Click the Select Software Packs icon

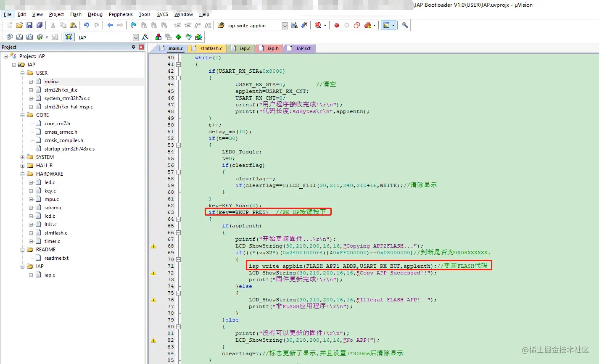pos(189,37)
